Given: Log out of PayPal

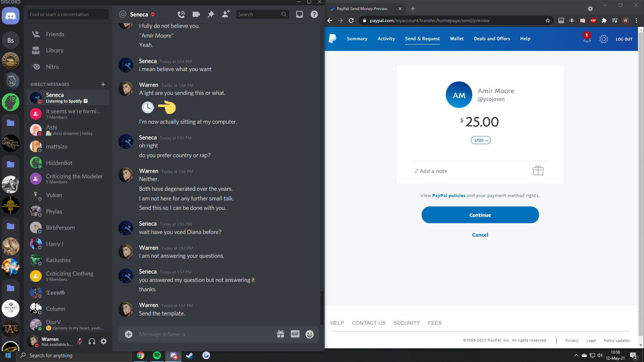Looking at the screenshot, I should pos(624,39).
